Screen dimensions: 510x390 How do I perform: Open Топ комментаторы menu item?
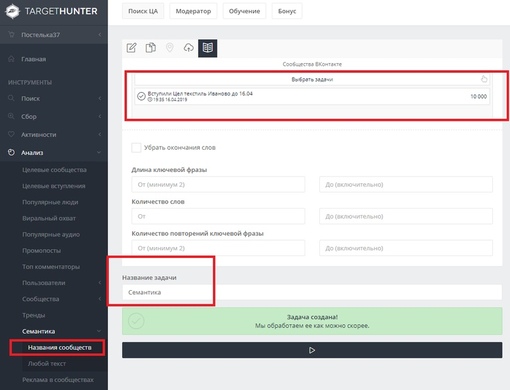coord(51,267)
